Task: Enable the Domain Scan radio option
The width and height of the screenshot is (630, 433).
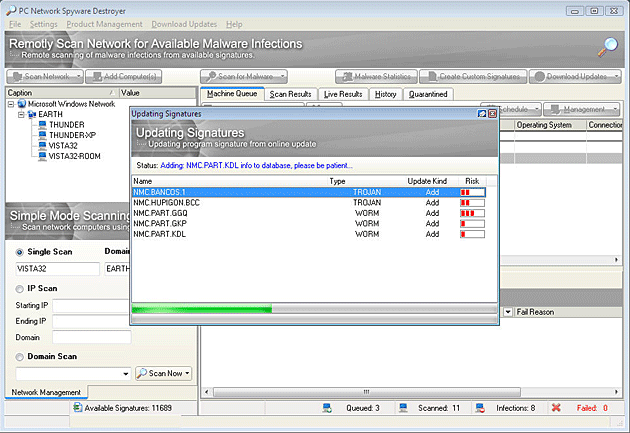Action: coord(21,356)
